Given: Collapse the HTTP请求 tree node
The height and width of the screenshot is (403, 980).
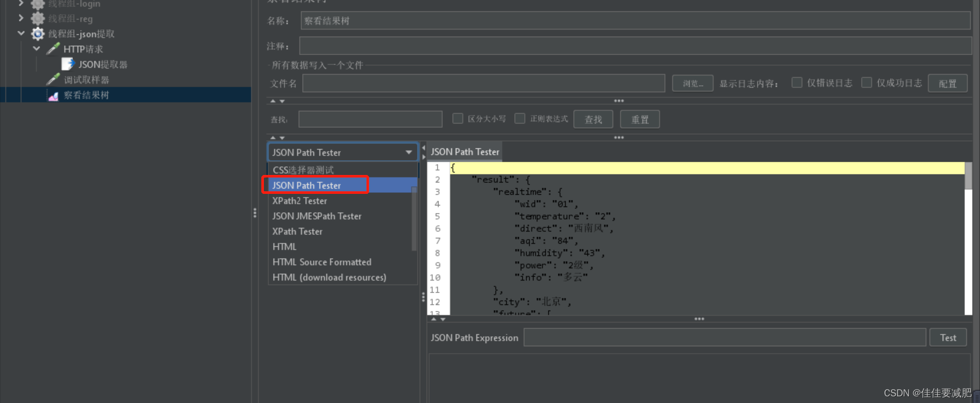Looking at the screenshot, I should (x=36, y=49).
